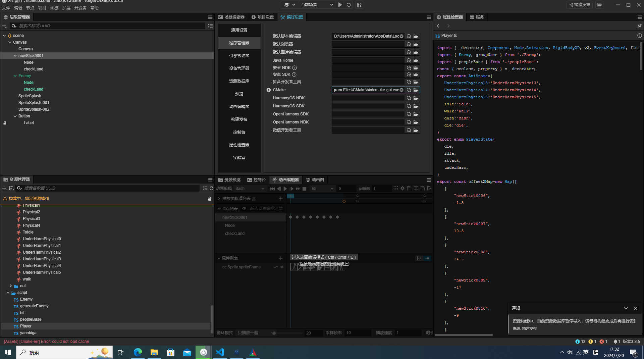Open Visual Studio Code from the taskbar

[220, 352]
